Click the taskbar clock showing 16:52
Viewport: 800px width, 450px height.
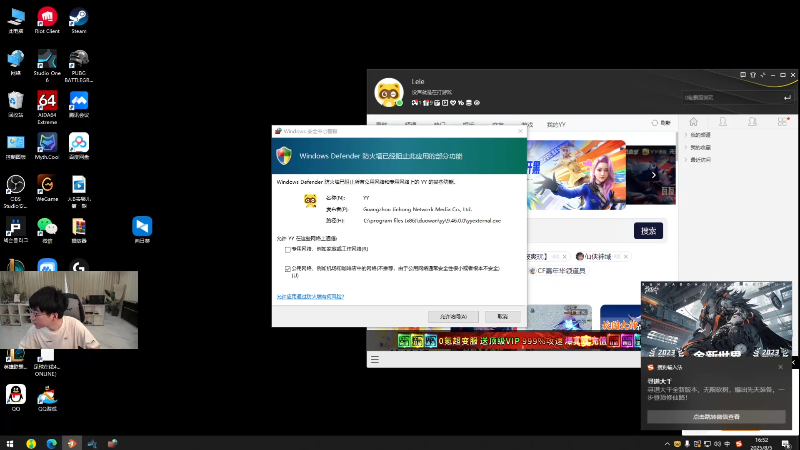(x=761, y=443)
